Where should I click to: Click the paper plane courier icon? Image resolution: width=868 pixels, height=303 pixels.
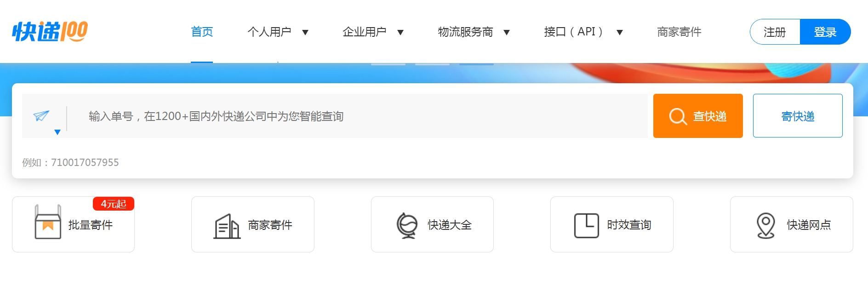(x=41, y=115)
